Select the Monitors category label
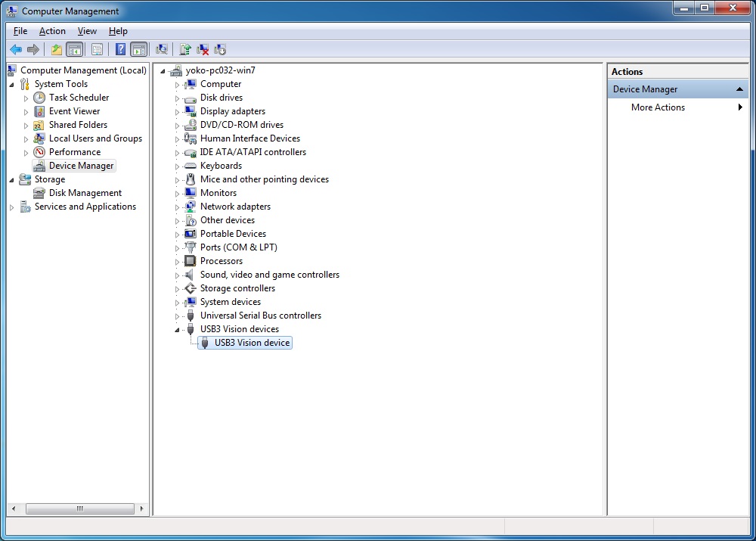Image resolution: width=756 pixels, height=541 pixels. click(x=218, y=193)
